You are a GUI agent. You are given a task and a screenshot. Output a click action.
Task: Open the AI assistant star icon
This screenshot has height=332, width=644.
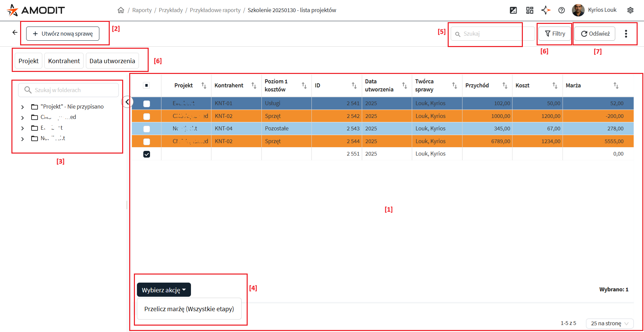pyautogui.click(x=546, y=10)
